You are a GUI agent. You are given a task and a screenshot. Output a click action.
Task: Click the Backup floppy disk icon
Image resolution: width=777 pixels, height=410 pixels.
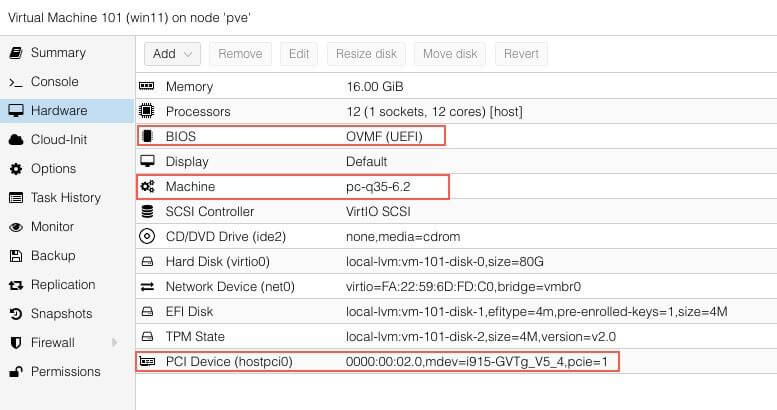coord(15,256)
